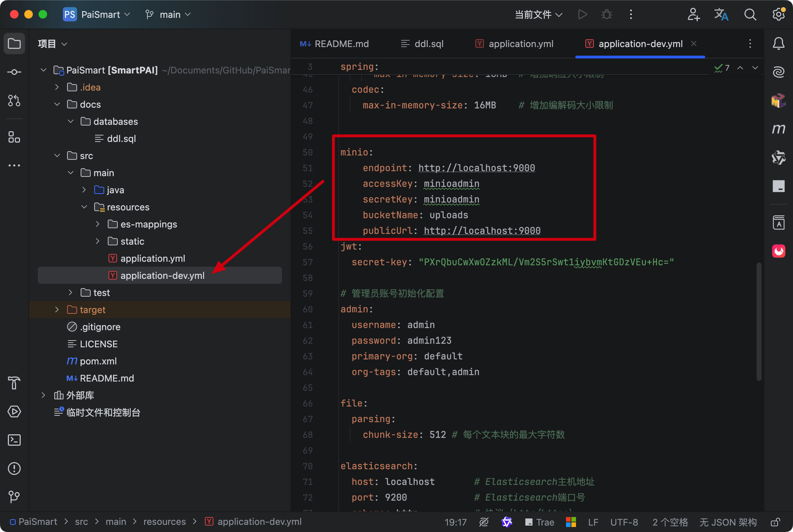Open the Maven tool window

point(778,129)
